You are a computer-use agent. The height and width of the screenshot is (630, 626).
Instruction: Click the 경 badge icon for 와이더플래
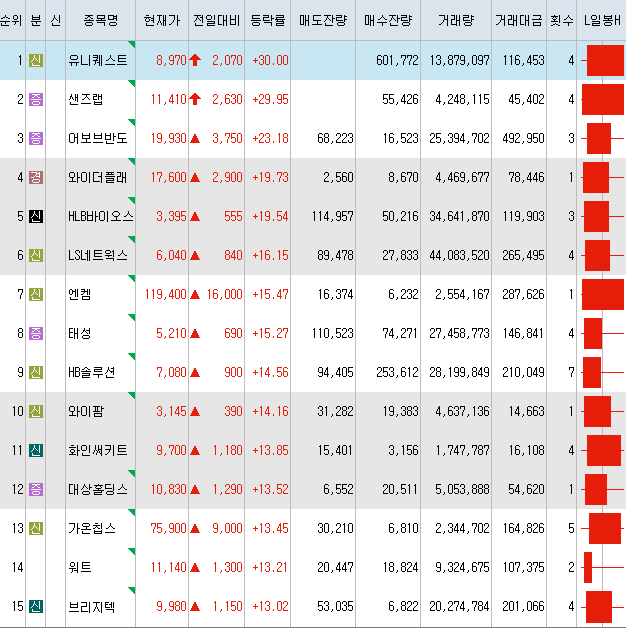click(x=36, y=177)
